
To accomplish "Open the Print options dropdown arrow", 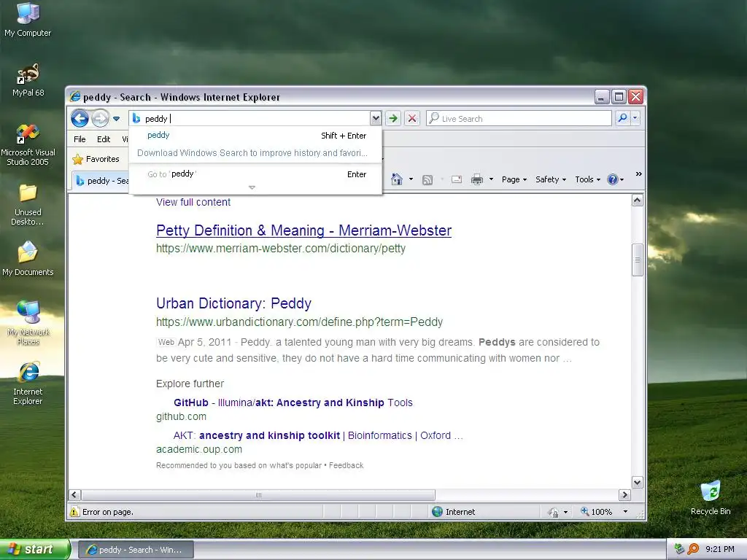I will click(491, 179).
